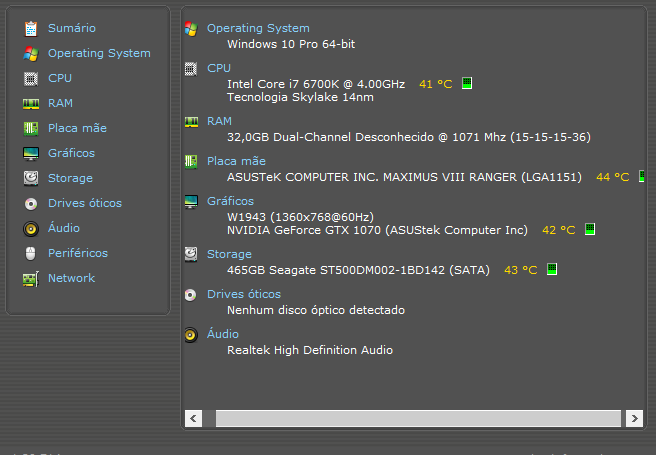This screenshot has height=455, width=657.
Task: Click the green GPU temperature indicator icon
Action: pos(590,229)
